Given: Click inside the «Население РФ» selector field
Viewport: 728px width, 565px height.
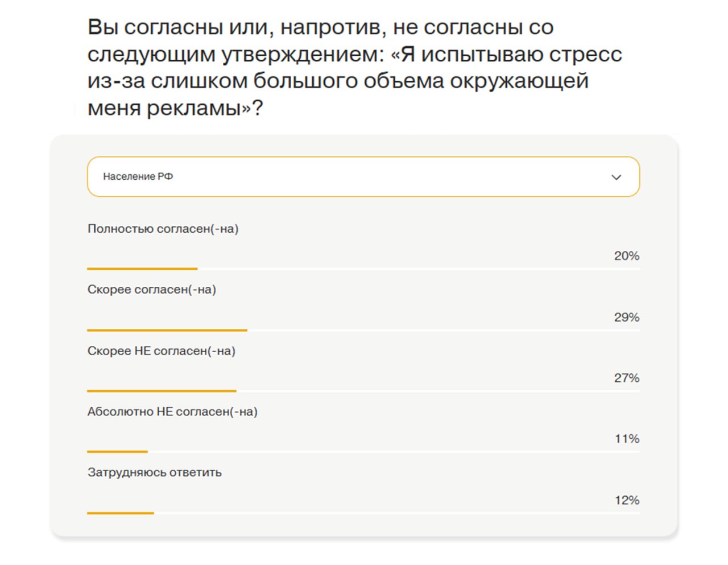Looking at the screenshot, I should point(227,176).
